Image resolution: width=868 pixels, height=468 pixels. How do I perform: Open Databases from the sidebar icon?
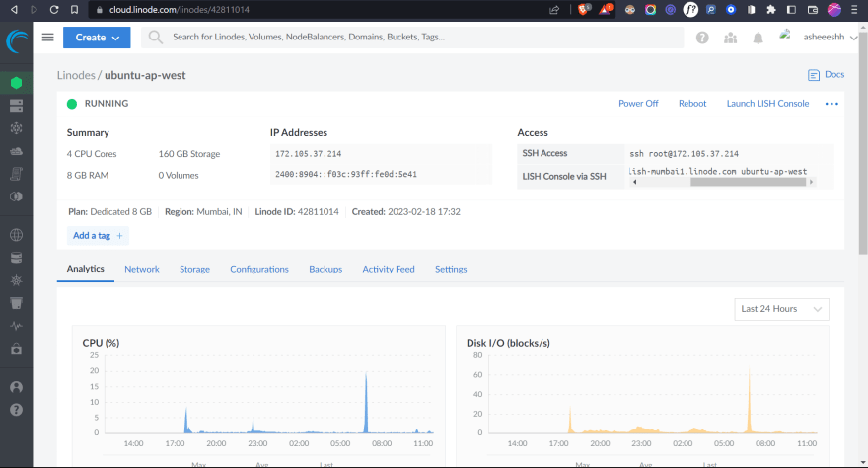click(16, 258)
